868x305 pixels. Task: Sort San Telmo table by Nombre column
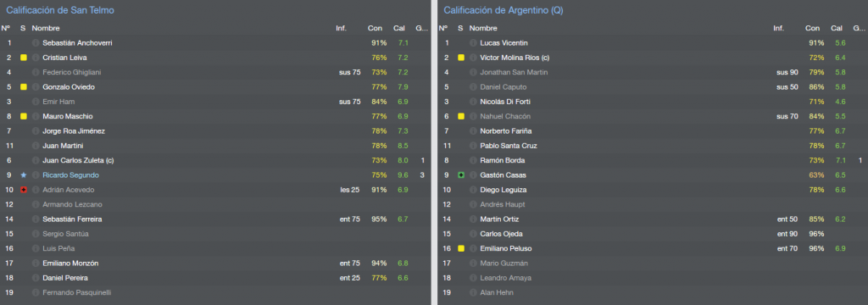coord(46,28)
